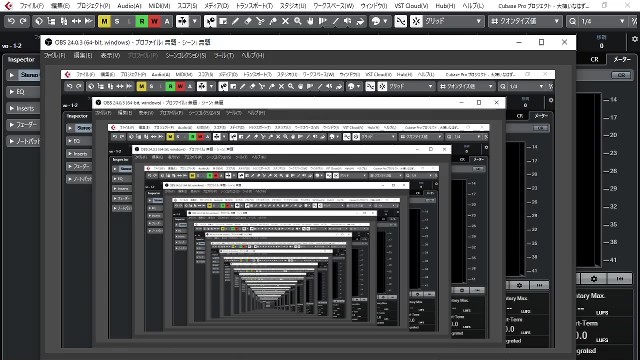The width and height of the screenshot is (640, 360).
Task: Expand the Inserts section in the outer Inspector
Action: coord(24,108)
